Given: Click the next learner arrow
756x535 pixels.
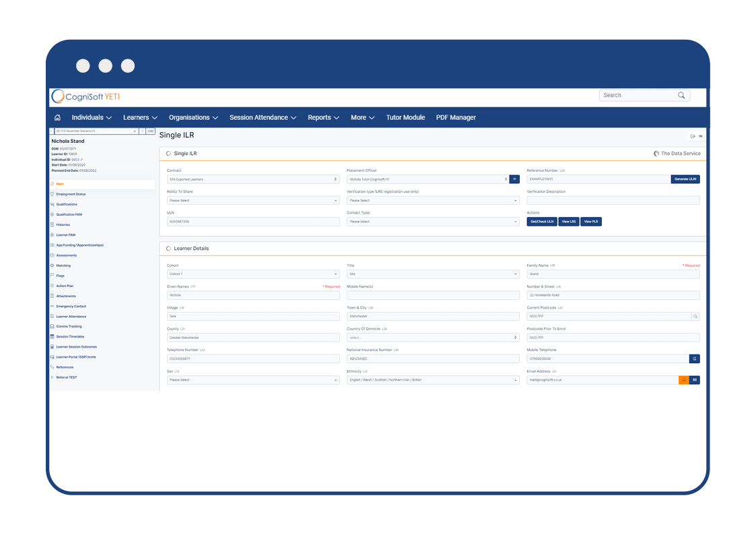Looking at the screenshot, I should 142,131.
